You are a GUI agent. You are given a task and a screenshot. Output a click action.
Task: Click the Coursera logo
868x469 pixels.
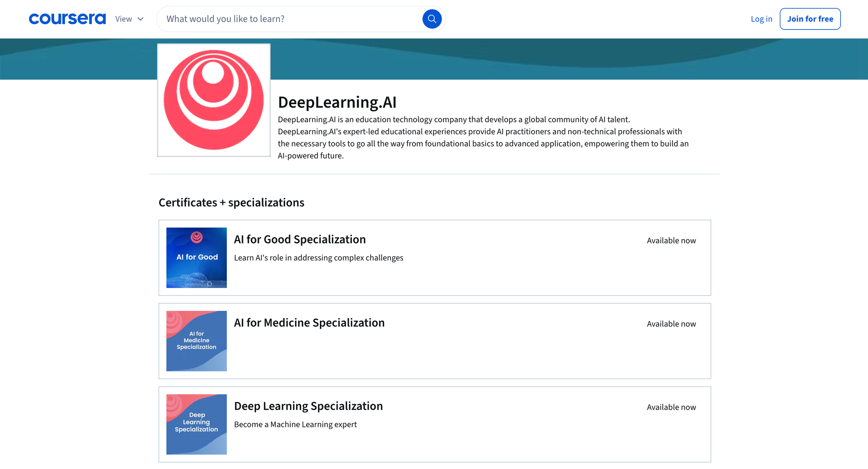[67, 19]
